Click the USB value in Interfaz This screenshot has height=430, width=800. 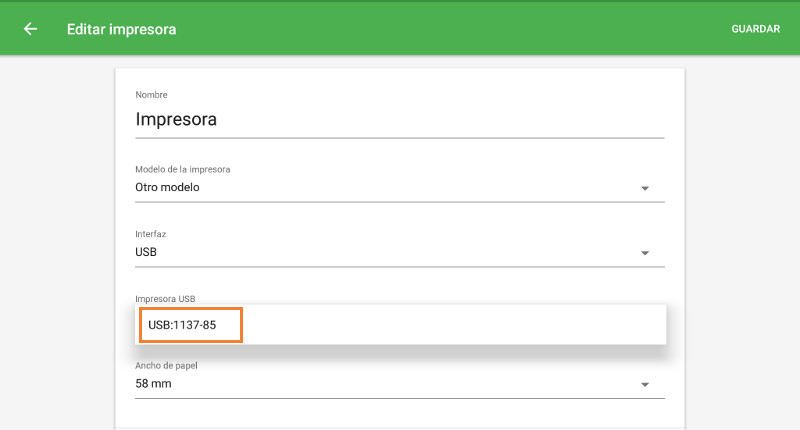[146, 252]
